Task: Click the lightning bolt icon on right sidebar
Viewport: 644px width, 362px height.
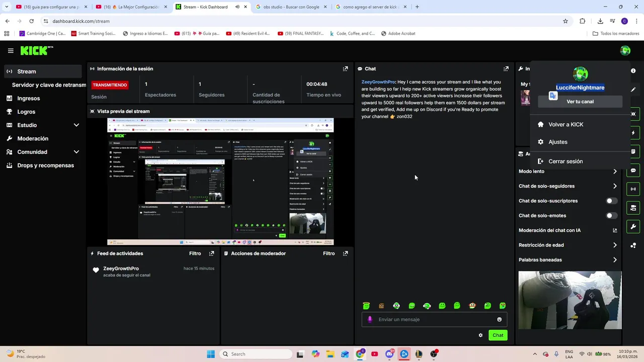Action: pos(633,133)
